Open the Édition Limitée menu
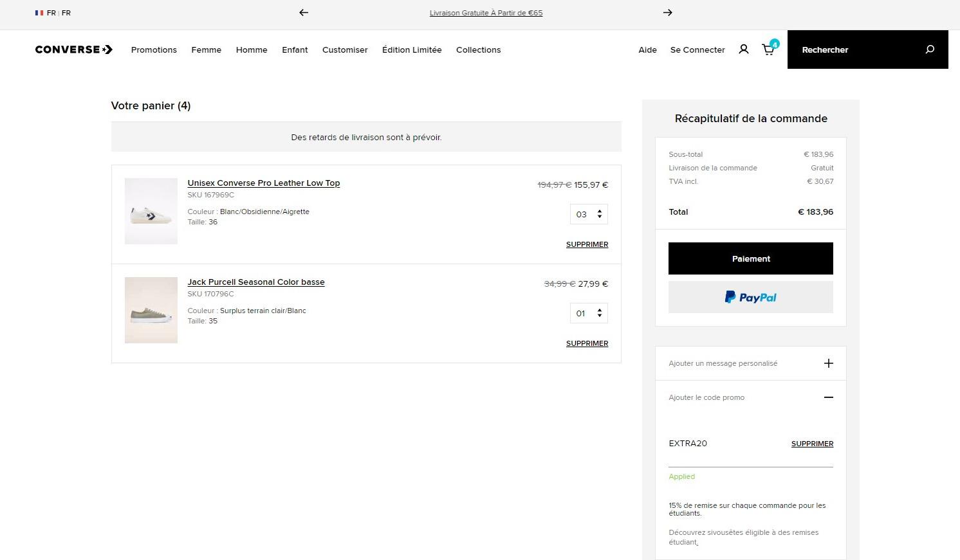Image resolution: width=960 pixels, height=560 pixels. click(x=412, y=50)
